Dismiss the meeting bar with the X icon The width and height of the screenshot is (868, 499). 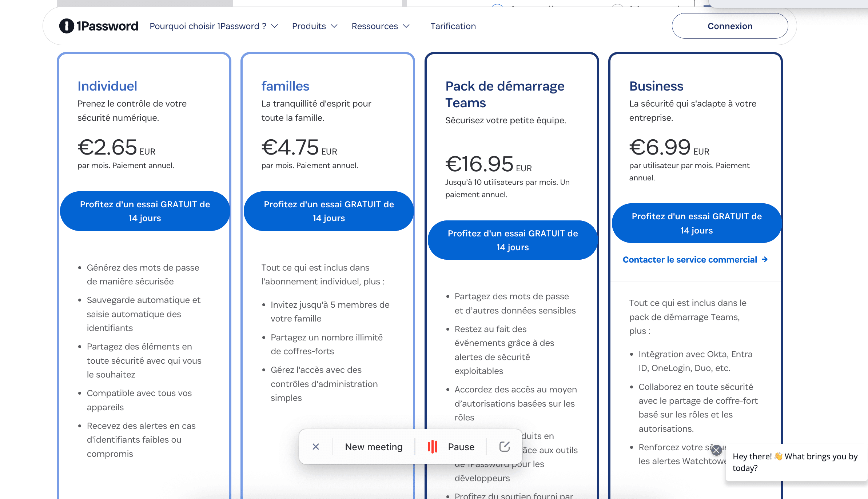pyautogui.click(x=316, y=446)
